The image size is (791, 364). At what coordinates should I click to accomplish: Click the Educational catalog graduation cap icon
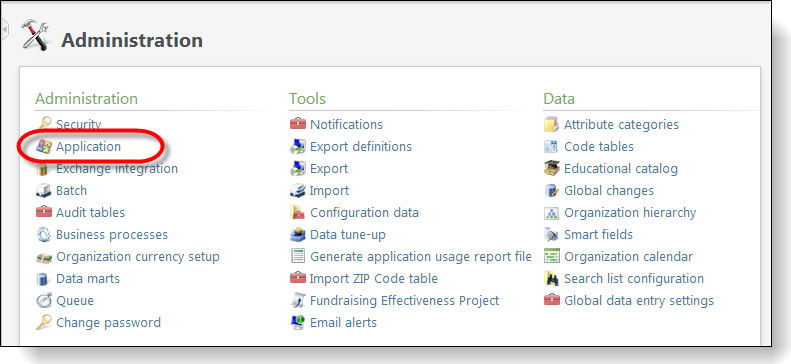[x=552, y=168]
